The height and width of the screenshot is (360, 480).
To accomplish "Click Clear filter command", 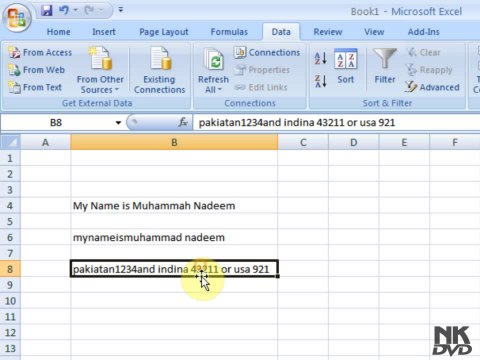I will (423, 52).
